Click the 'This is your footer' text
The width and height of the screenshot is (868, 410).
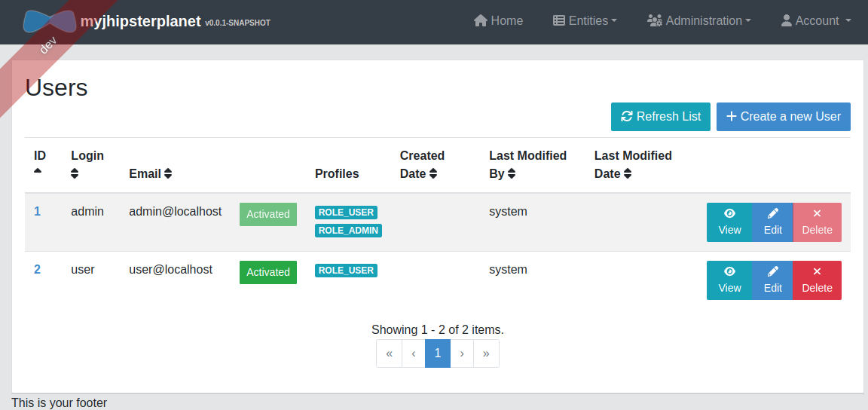pyautogui.click(x=60, y=402)
